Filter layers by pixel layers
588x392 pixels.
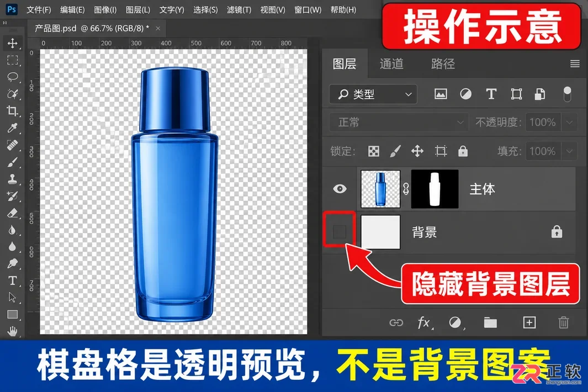pos(441,94)
